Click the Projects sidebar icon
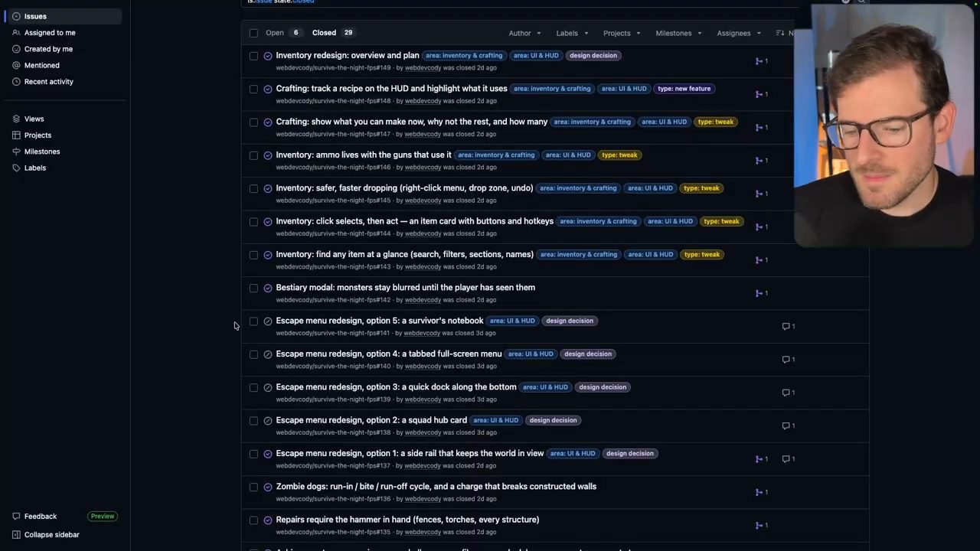This screenshot has height=551, width=980. tap(16, 135)
